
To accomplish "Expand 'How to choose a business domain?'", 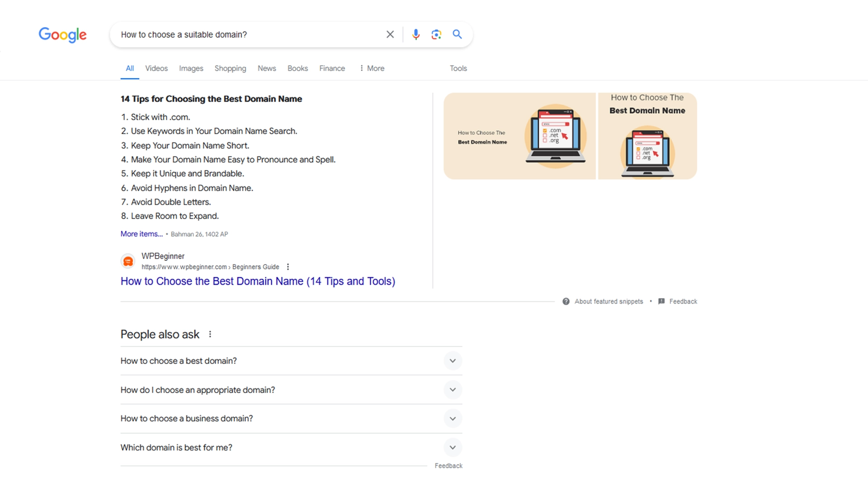I will (291, 418).
